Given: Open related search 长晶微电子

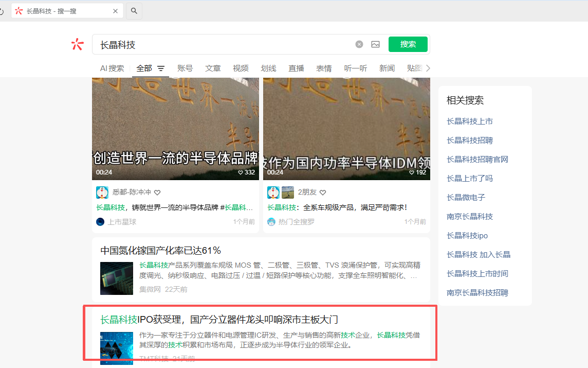Looking at the screenshot, I should 466,198.
